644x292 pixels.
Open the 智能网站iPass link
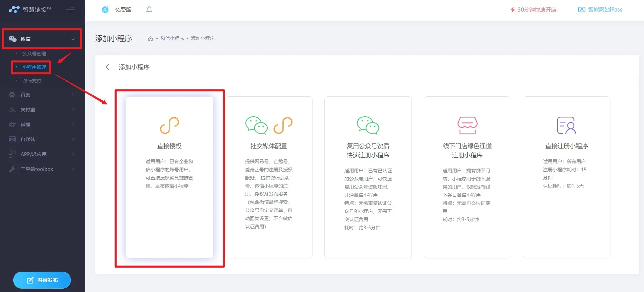pos(600,9)
